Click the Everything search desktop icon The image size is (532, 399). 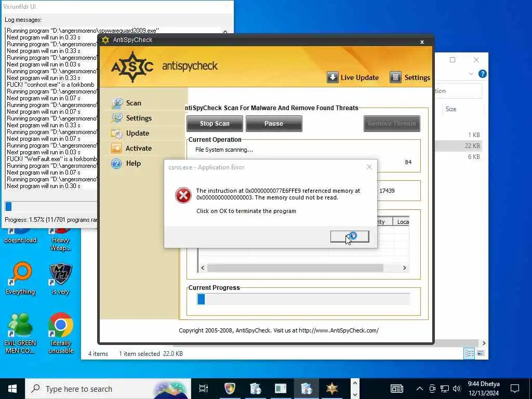point(20,278)
